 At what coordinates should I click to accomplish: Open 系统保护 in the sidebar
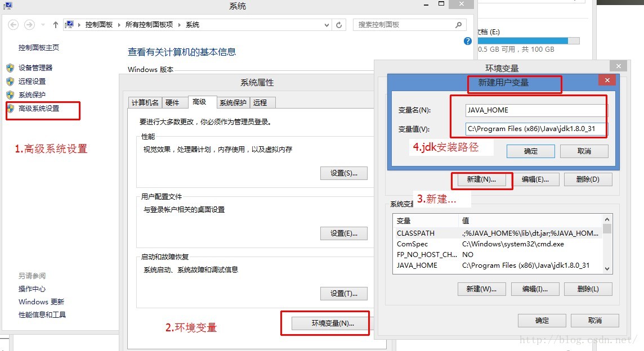point(32,95)
